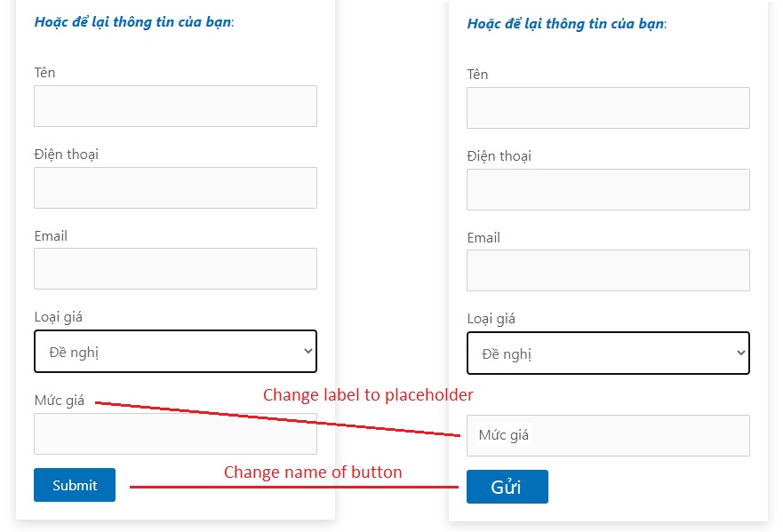The height and width of the screenshot is (532, 783).
Task: Select the Email input in left form
Action: point(175,268)
